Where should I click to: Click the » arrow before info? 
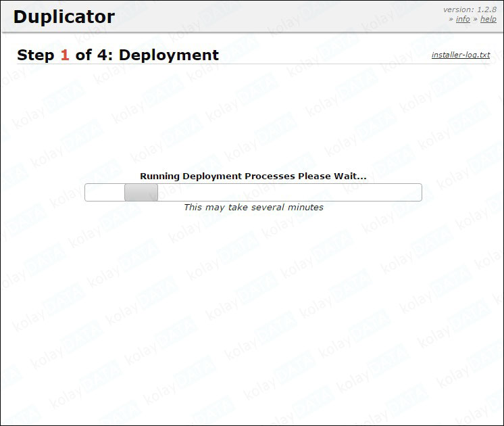[x=451, y=20]
